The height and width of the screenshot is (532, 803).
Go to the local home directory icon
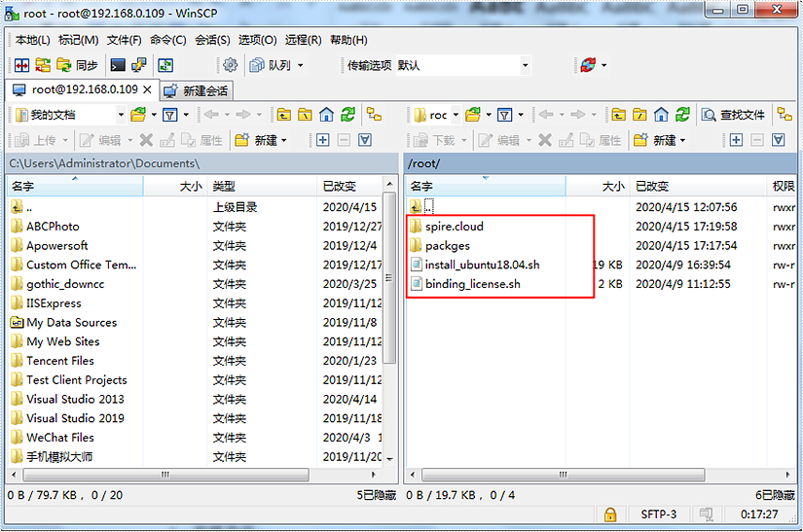(326, 115)
